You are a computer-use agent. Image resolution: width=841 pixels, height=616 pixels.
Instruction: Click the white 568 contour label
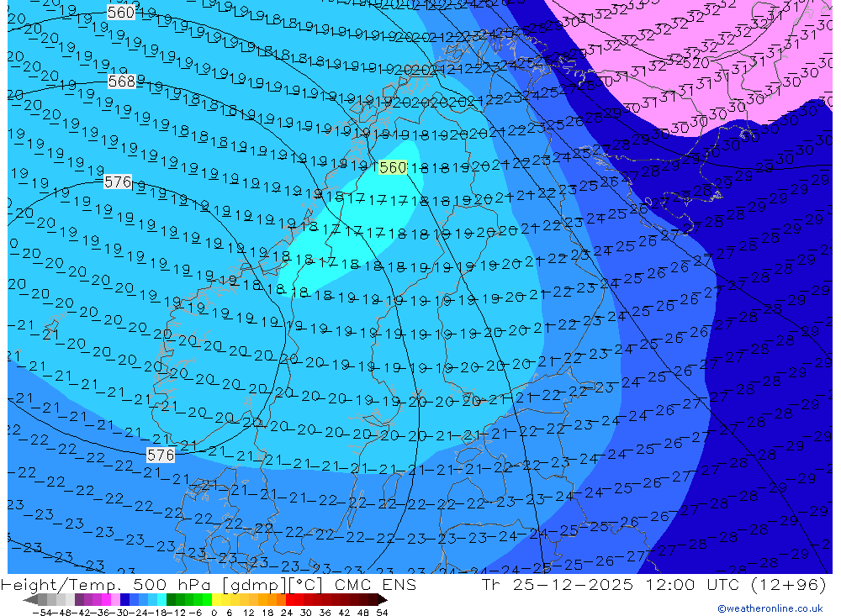[122, 82]
